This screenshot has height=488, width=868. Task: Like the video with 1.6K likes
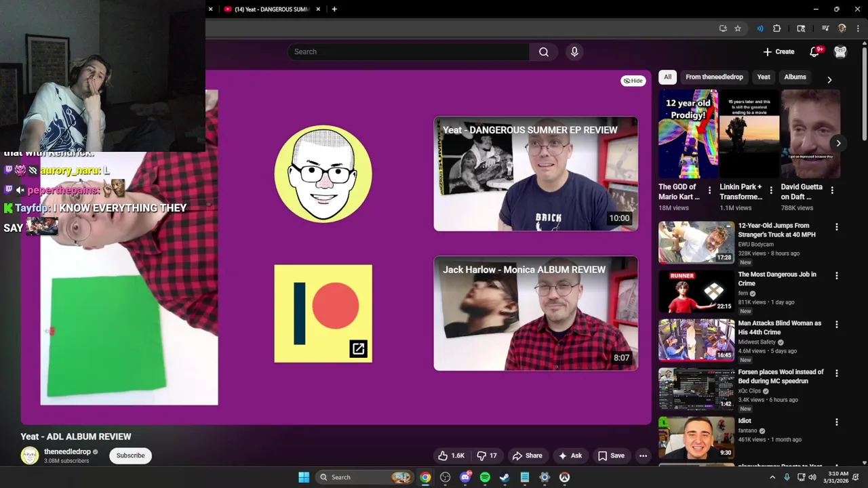pos(451,455)
